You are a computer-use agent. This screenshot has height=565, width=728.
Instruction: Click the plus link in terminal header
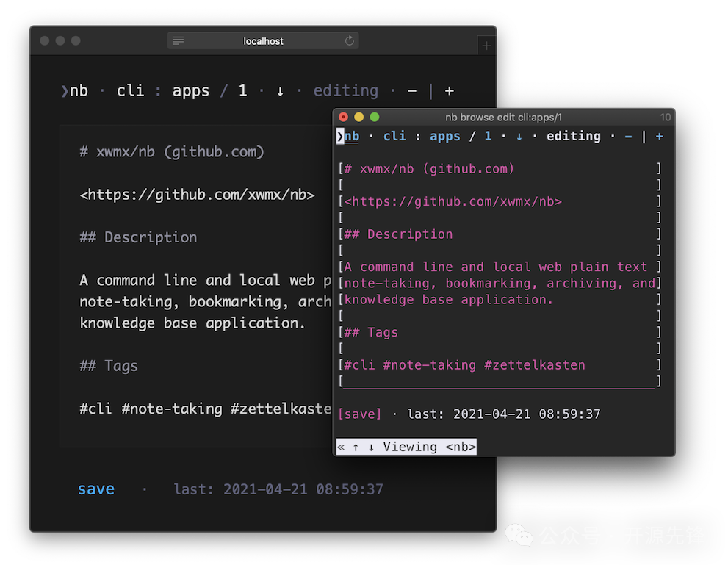[659, 137]
